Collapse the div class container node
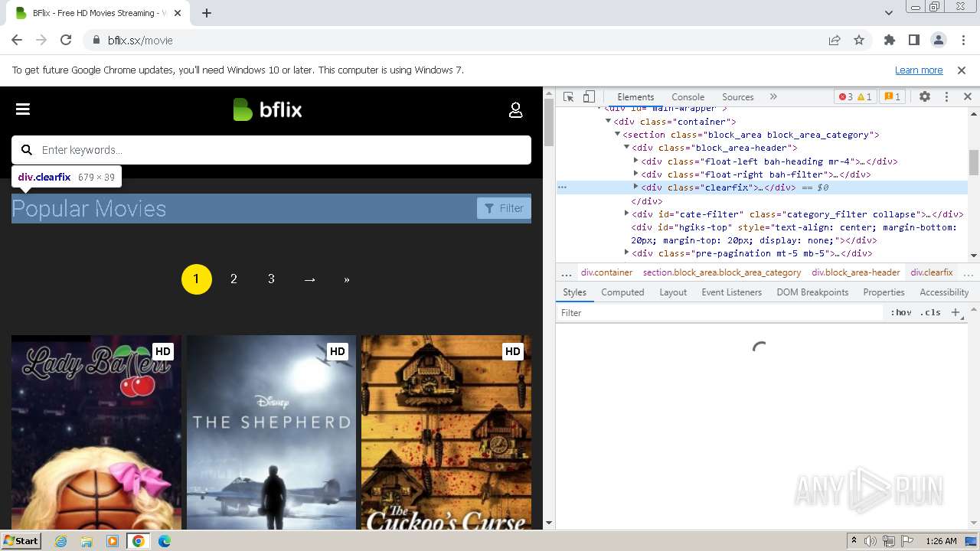 tap(609, 122)
